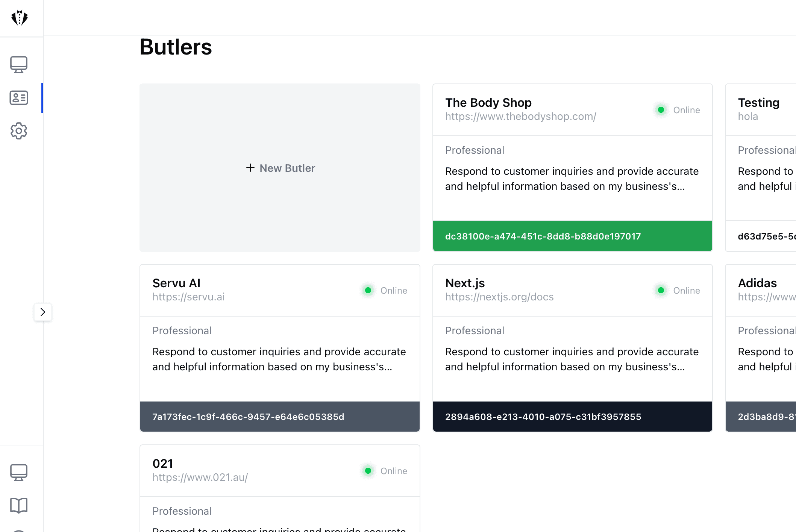Click the Online indicator on Servu AI card

368,290
